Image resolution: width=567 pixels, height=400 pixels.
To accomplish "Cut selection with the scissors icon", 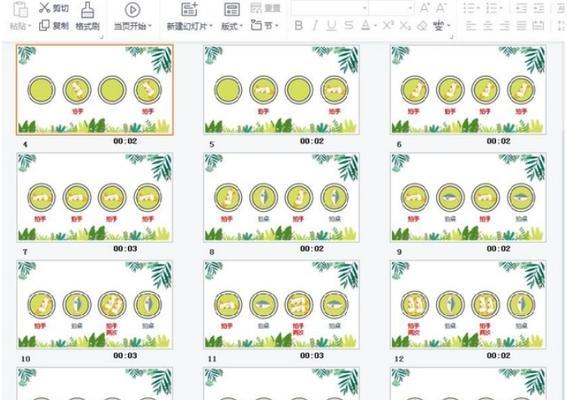I will 44,8.
